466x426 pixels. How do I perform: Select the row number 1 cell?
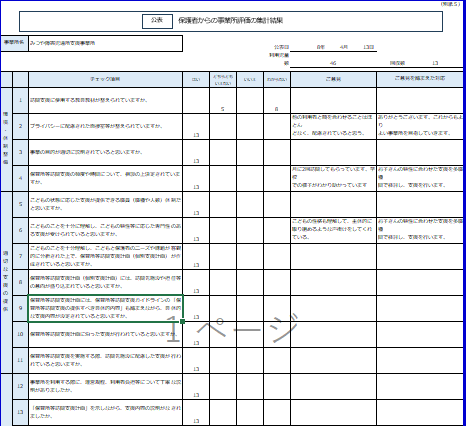click(21, 100)
